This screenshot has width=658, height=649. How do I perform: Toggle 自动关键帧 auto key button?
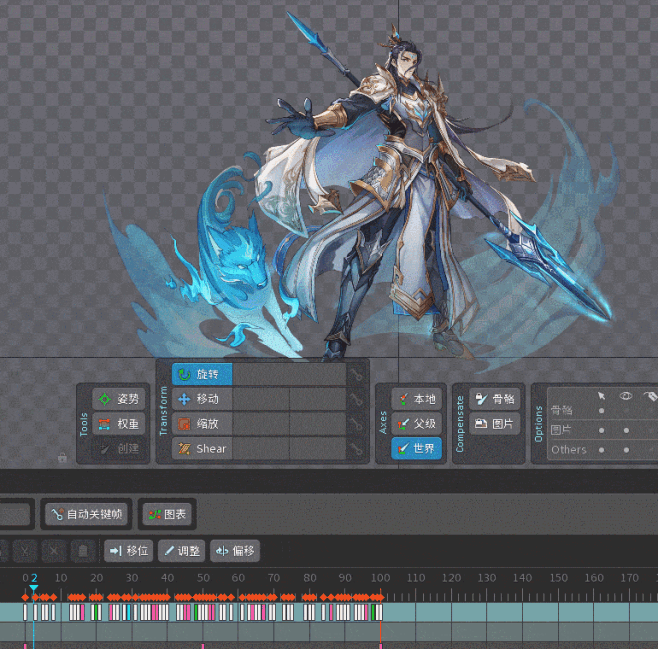(86, 514)
